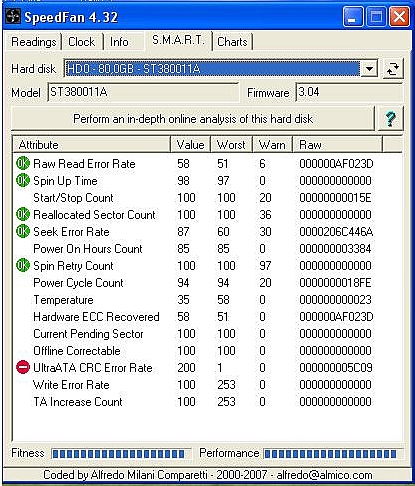Click the Model field showing ST380011A
The width and height of the screenshot is (415, 486).
coord(143,92)
